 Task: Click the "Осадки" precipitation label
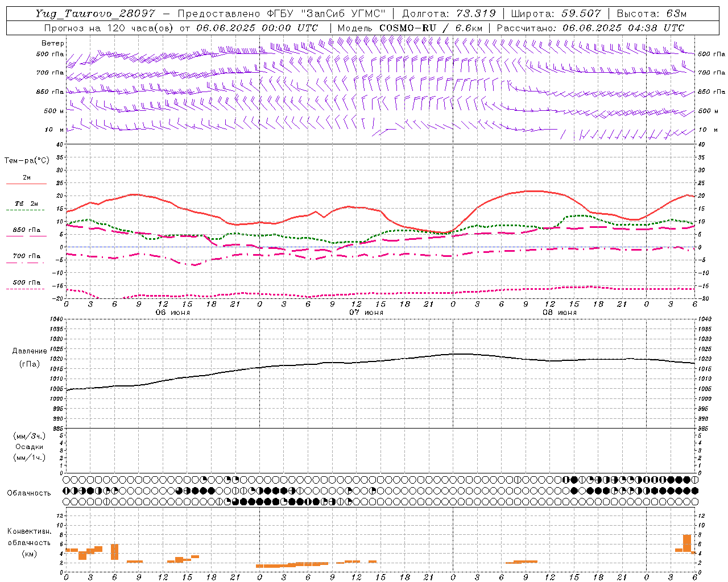(30, 447)
